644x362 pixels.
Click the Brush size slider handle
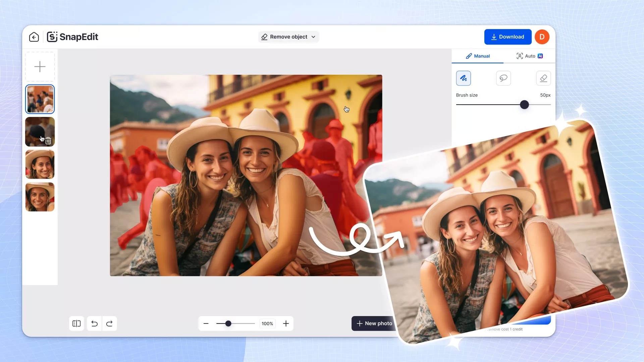(524, 105)
